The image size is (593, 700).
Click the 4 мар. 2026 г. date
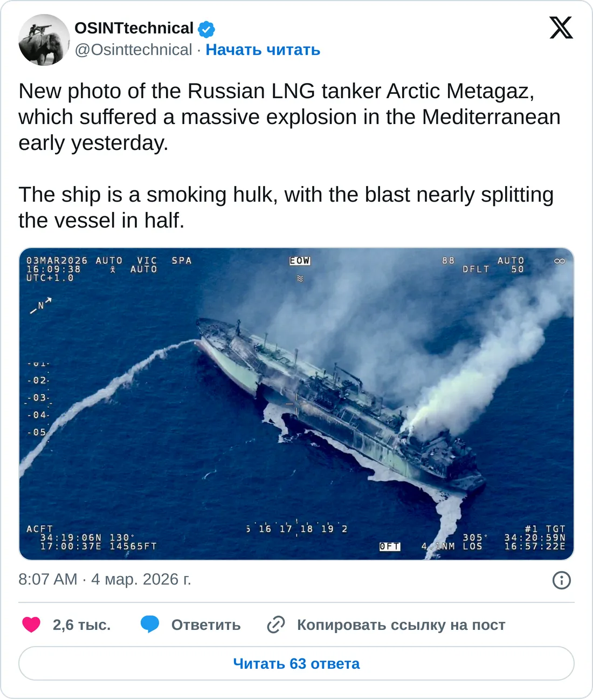click(141, 579)
